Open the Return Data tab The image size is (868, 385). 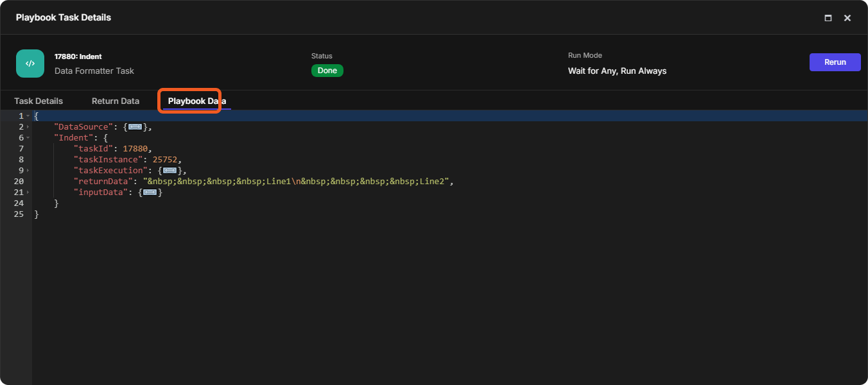point(116,101)
